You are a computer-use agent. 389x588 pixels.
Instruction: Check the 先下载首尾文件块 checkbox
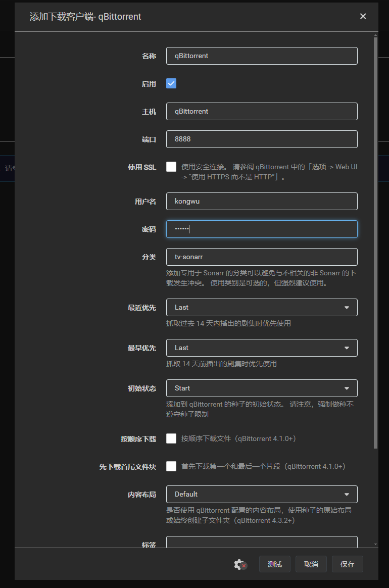coord(171,466)
